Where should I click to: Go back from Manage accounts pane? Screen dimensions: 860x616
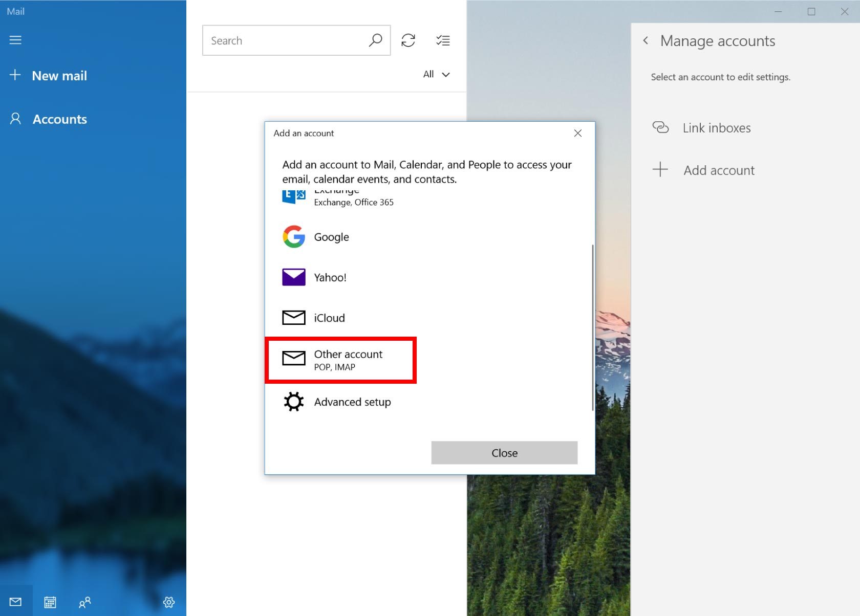(646, 40)
